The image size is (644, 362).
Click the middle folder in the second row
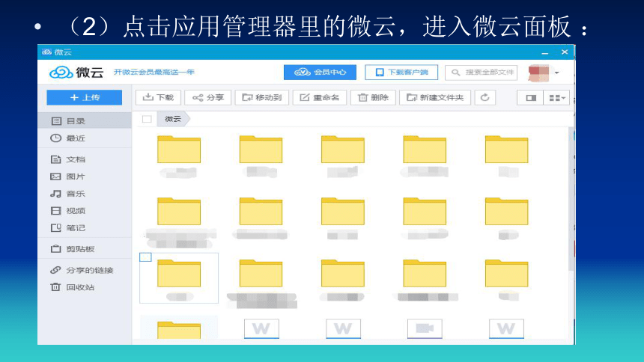pos(342,212)
